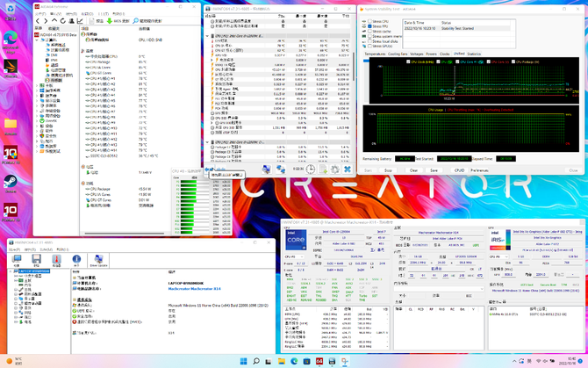Toggle CPU Package graph checkbox
Image resolution: width=588 pixels, height=368 pixels.
click(513, 61)
